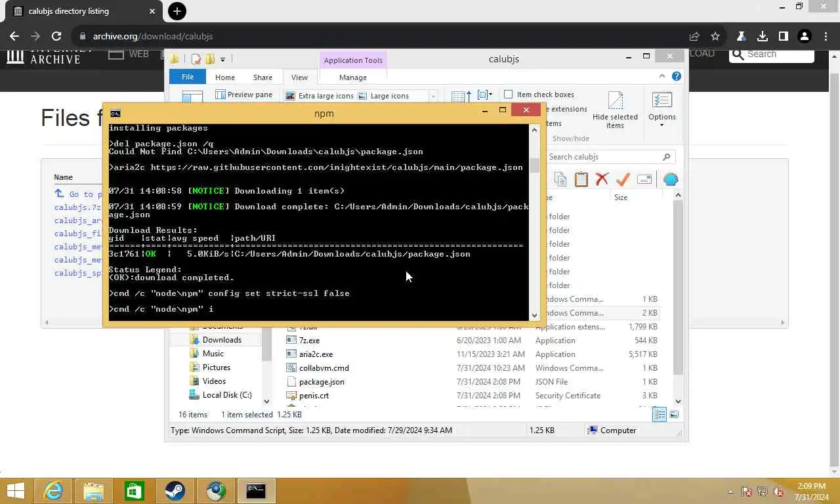Switch to the Home ribbon tab
The image size is (840, 504).
coord(225,77)
